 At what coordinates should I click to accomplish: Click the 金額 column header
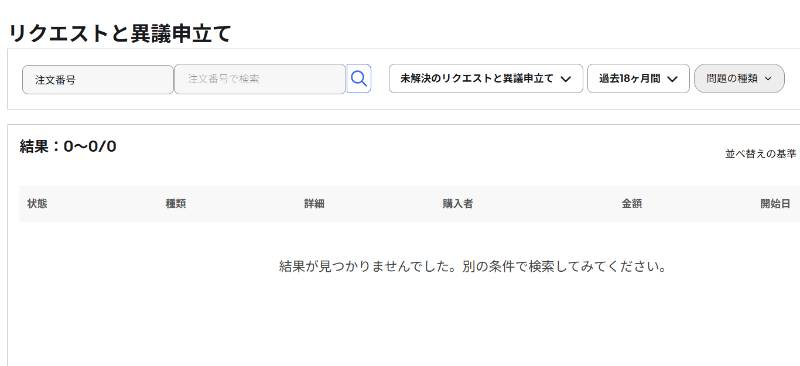coord(632,204)
